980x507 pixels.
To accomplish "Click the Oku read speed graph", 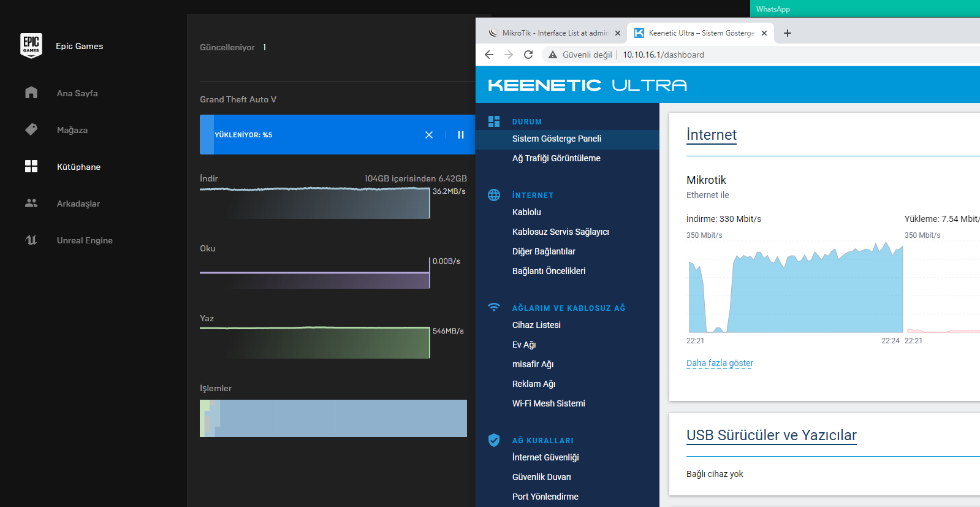I will (x=315, y=273).
